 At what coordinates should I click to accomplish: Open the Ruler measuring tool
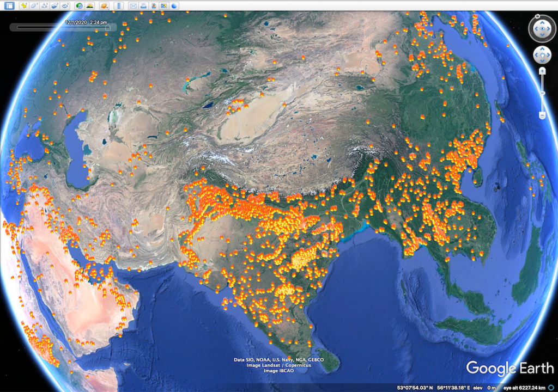[x=119, y=5]
